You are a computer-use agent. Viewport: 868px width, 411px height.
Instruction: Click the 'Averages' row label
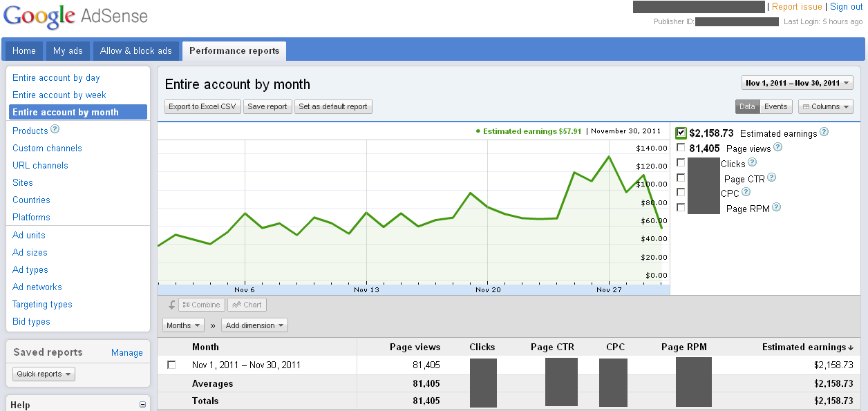(x=213, y=384)
